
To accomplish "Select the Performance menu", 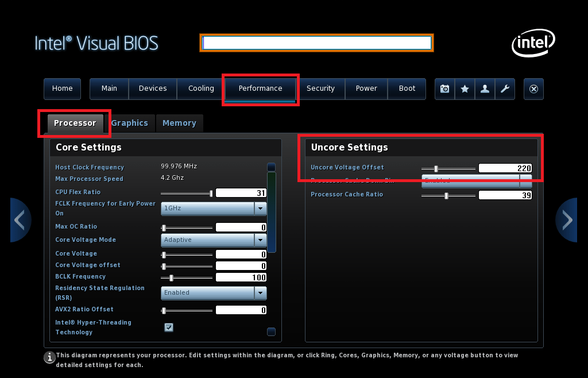I will [260, 89].
